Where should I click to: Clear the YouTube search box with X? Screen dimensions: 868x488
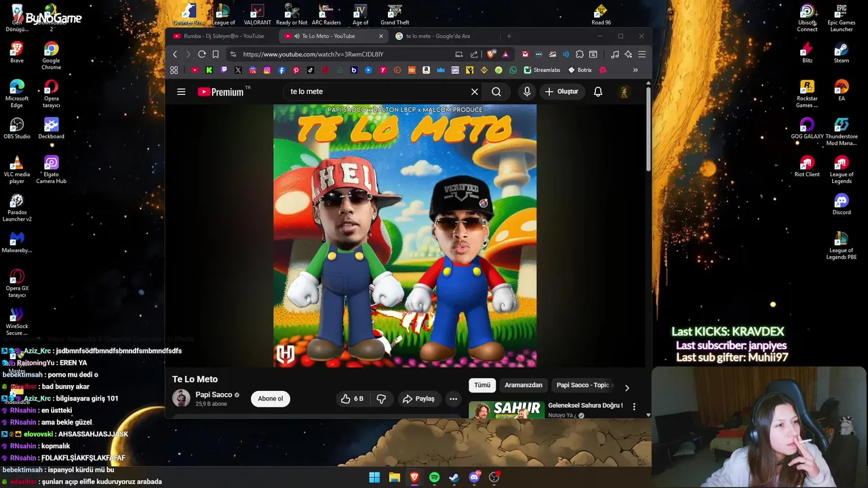pos(475,91)
